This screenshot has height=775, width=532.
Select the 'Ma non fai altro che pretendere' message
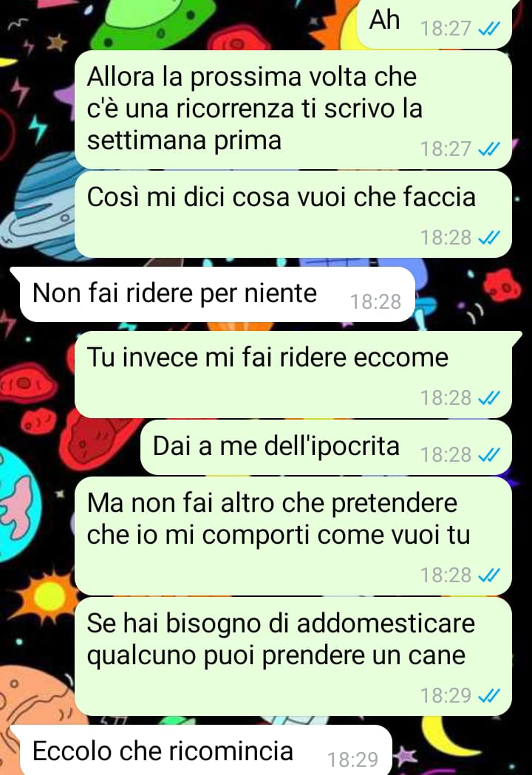tap(293, 536)
